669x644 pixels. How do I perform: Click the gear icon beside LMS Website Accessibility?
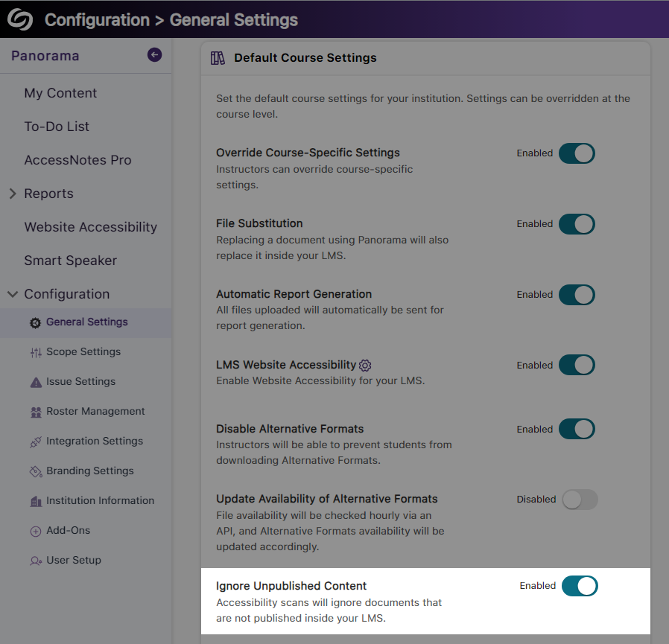tap(365, 366)
